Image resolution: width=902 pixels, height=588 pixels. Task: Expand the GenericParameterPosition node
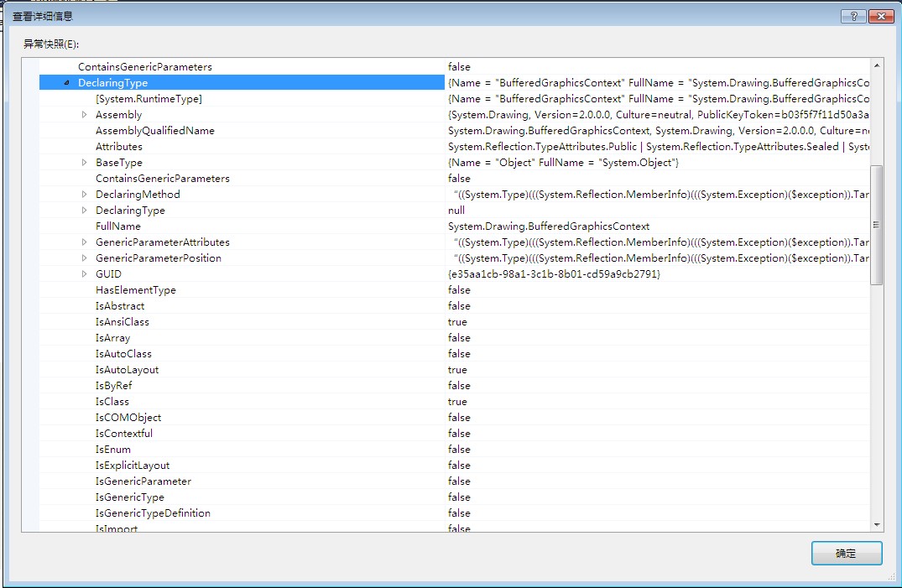pyautogui.click(x=84, y=258)
